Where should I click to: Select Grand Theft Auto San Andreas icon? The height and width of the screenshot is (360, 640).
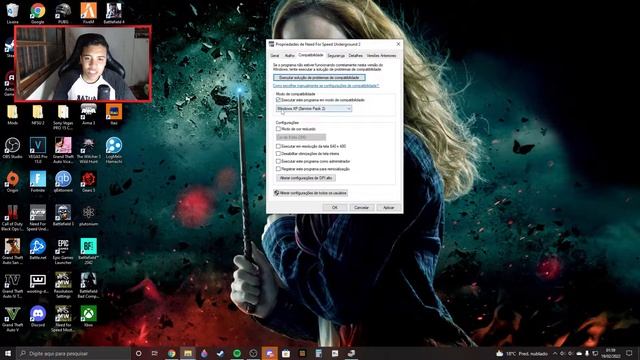(x=12, y=251)
